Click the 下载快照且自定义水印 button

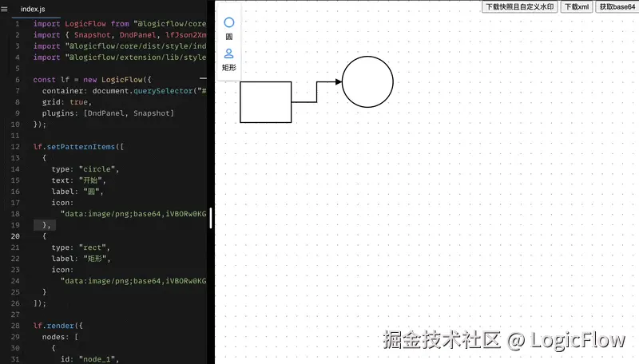coord(520,7)
